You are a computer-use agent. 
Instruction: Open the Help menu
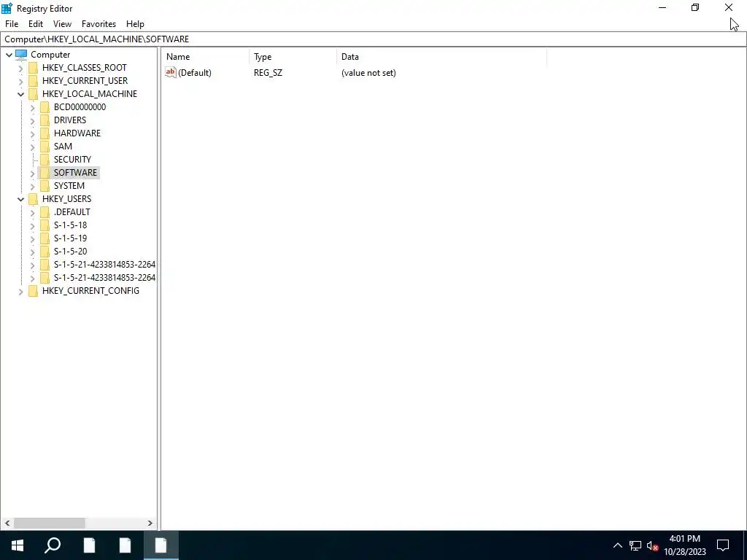(135, 24)
